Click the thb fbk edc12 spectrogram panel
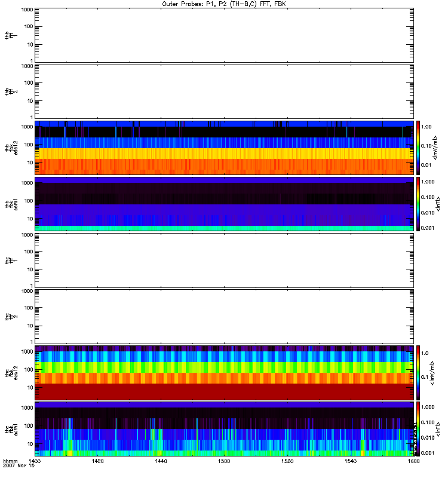This screenshot has height=478, width=448. [x=224, y=148]
